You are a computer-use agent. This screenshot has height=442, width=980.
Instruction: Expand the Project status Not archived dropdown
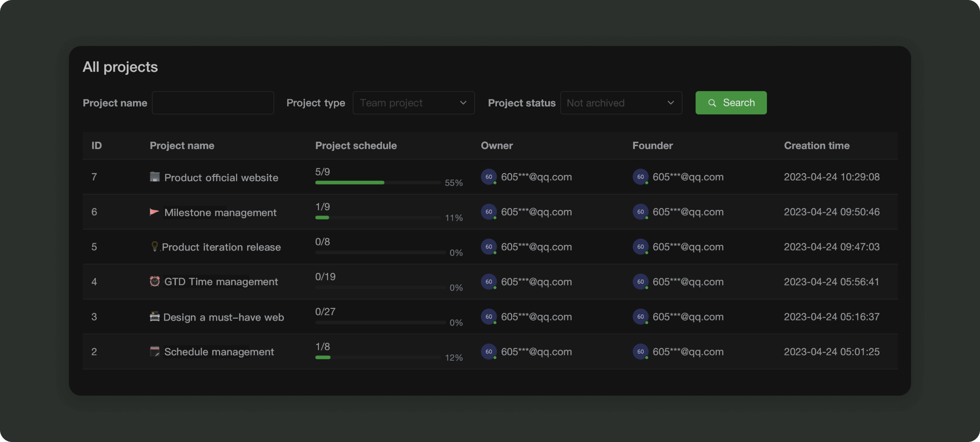[x=620, y=103]
